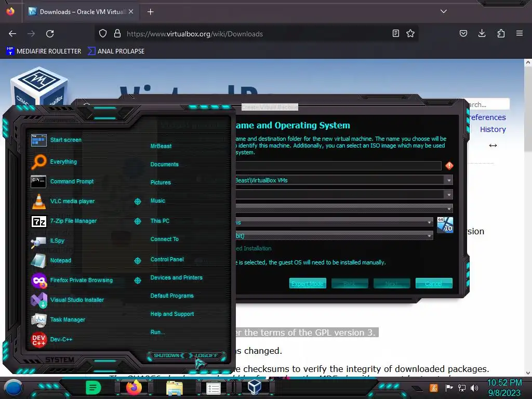Open the Firefox hamburger application menu
This screenshot has width=532, height=399.
tap(520, 33)
